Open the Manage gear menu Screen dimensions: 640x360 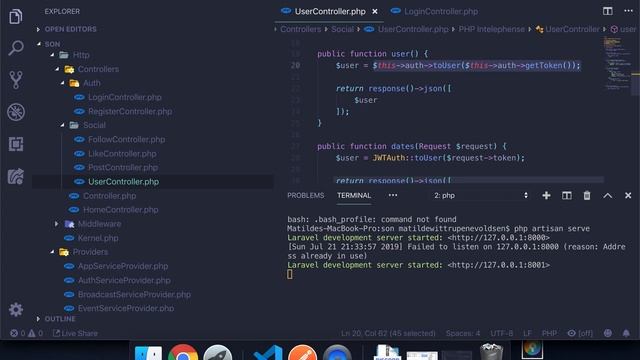[16, 309]
